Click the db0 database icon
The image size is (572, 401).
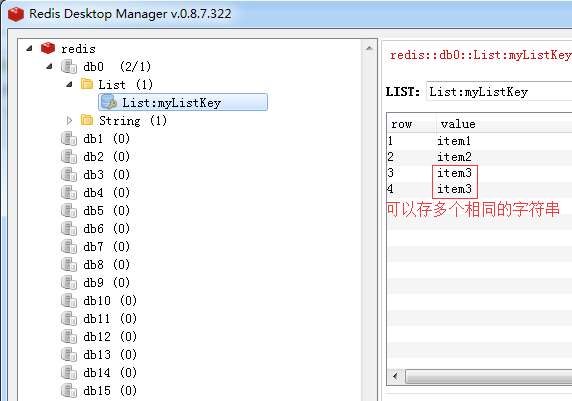69,67
